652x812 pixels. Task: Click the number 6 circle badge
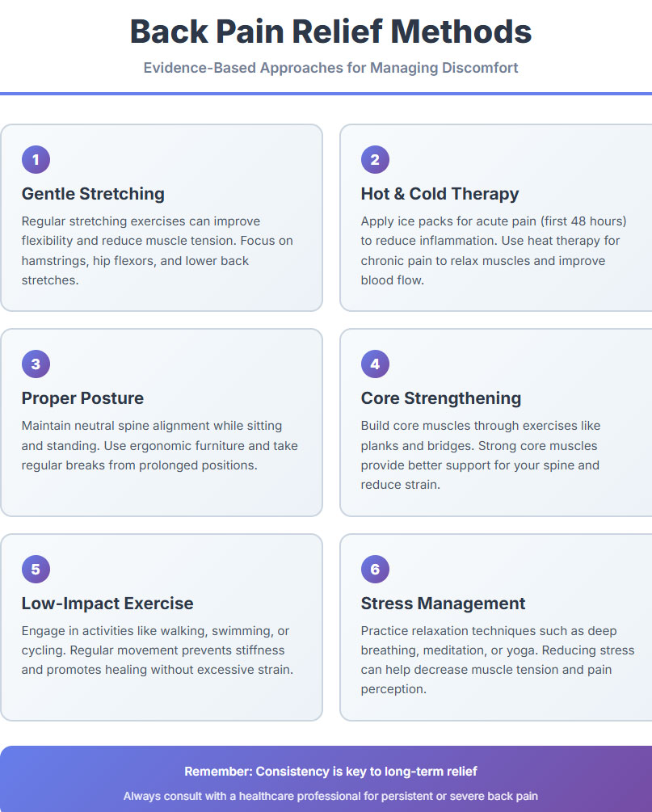(375, 569)
